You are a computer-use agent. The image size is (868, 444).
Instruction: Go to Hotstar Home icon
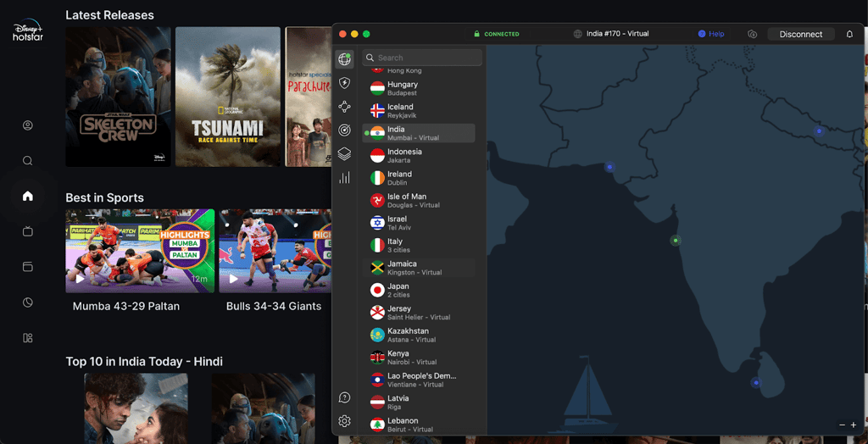pyautogui.click(x=28, y=196)
